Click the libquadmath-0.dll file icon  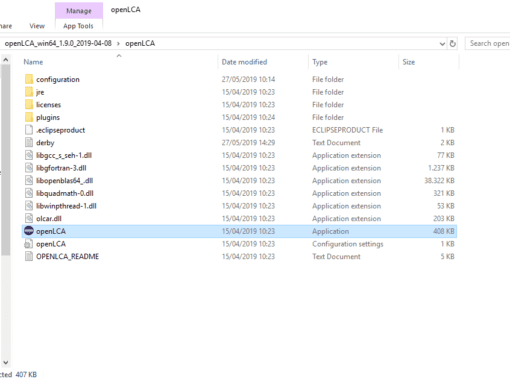click(29, 193)
